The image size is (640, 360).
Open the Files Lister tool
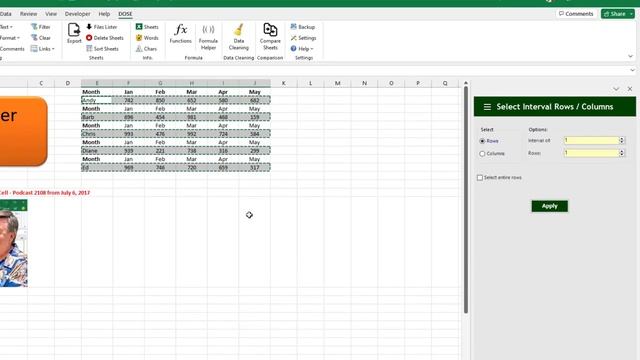[x=102, y=27]
